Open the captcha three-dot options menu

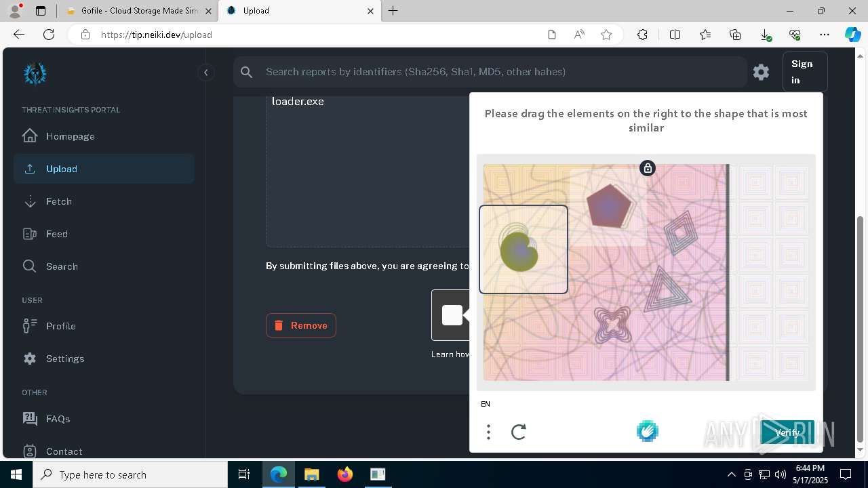488,432
